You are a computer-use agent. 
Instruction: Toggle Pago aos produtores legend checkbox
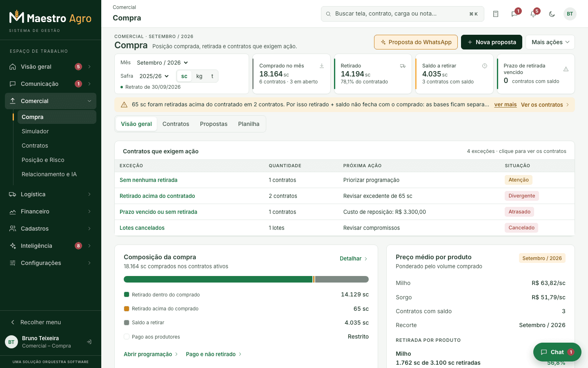(x=127, y=337)
